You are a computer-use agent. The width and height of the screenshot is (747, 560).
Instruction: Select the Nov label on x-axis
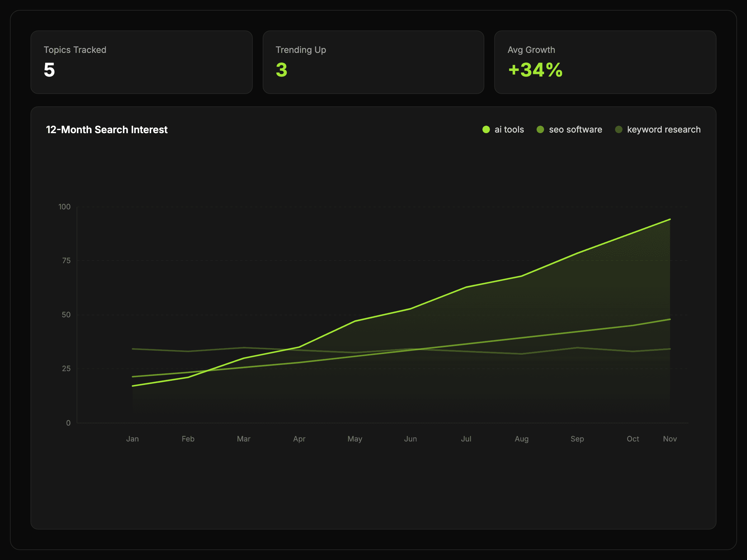(x=670, y=439)
